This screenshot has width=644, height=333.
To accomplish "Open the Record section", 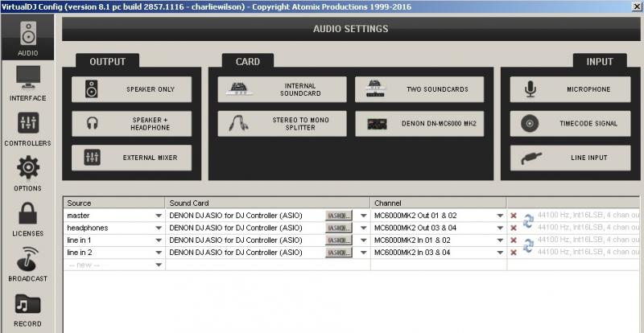I will tap(27, 309).
